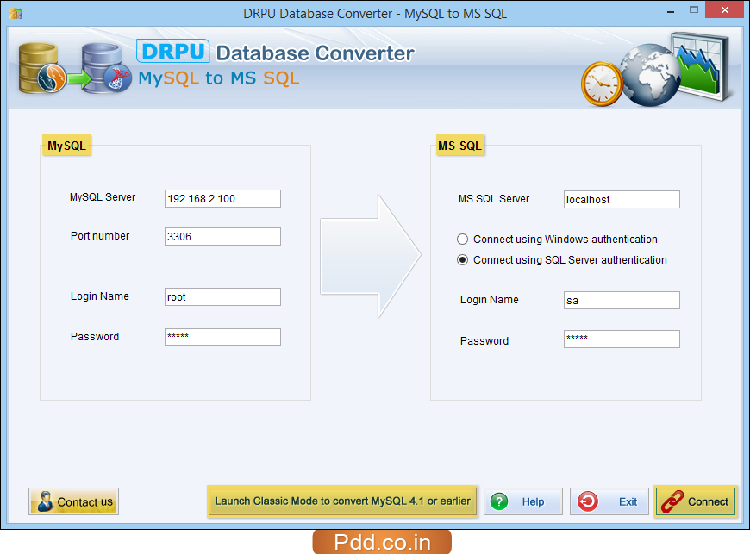This screenshot has height=560, width=750.
Task: Focus the MS SQL Login Name field
Action: [x=622, y=301]
